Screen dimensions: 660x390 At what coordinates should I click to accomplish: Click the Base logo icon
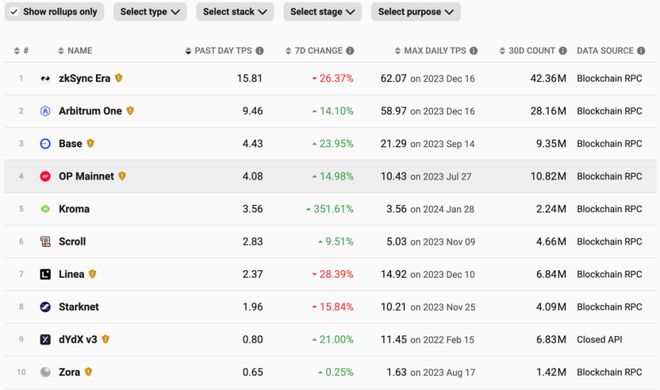click(x=45, y=144)
